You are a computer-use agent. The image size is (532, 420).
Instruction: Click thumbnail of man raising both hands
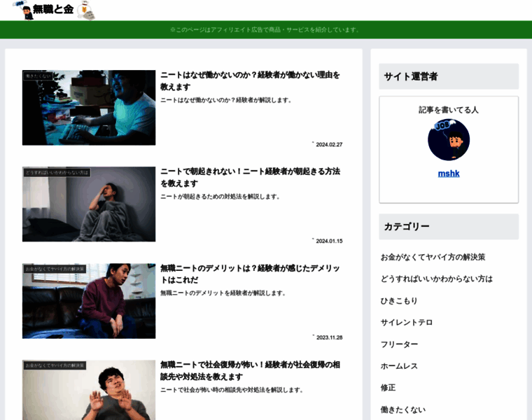click(89, 390)
